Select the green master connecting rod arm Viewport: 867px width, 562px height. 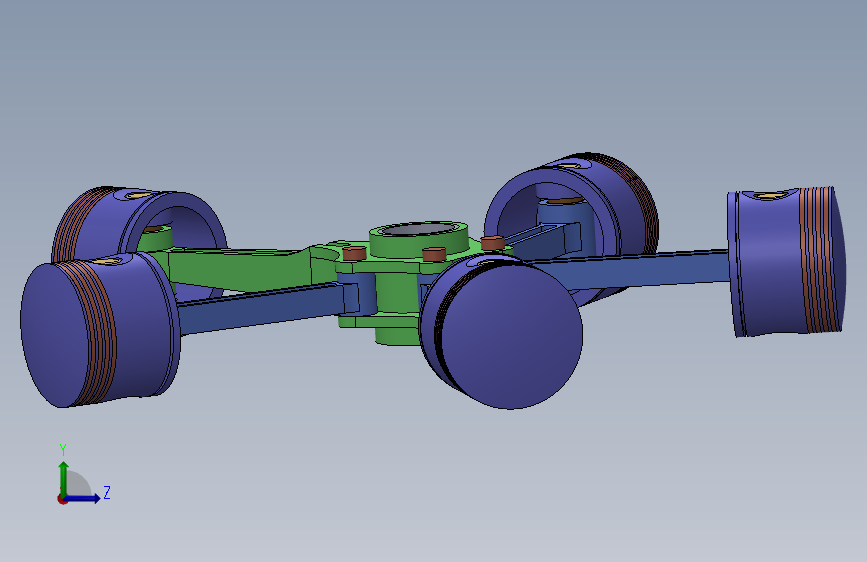point(238,269)
